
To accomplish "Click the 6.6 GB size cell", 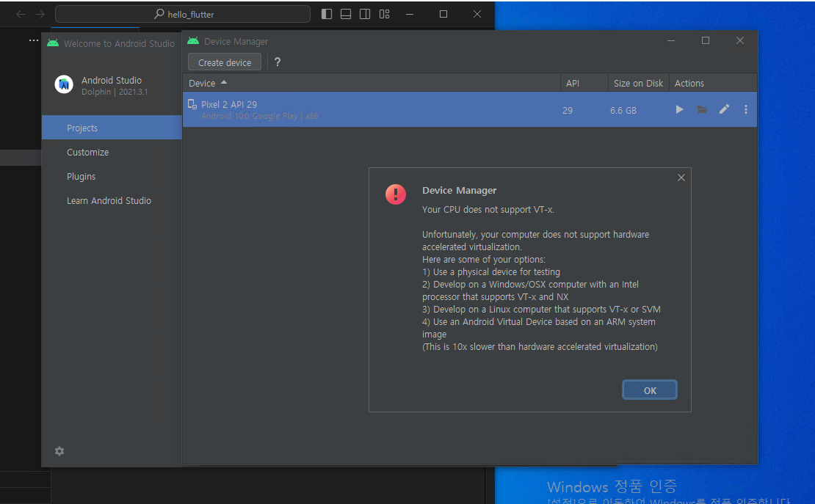I will [623, 110].
